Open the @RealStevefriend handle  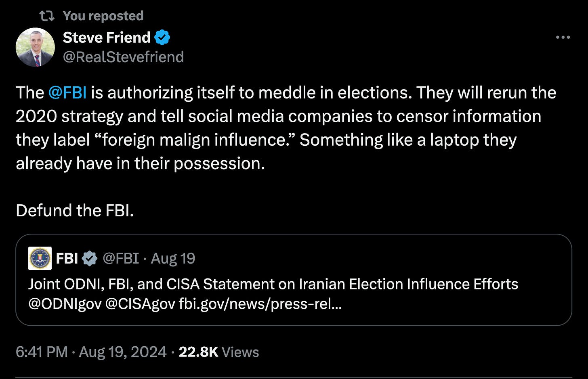tap(123, 57)
